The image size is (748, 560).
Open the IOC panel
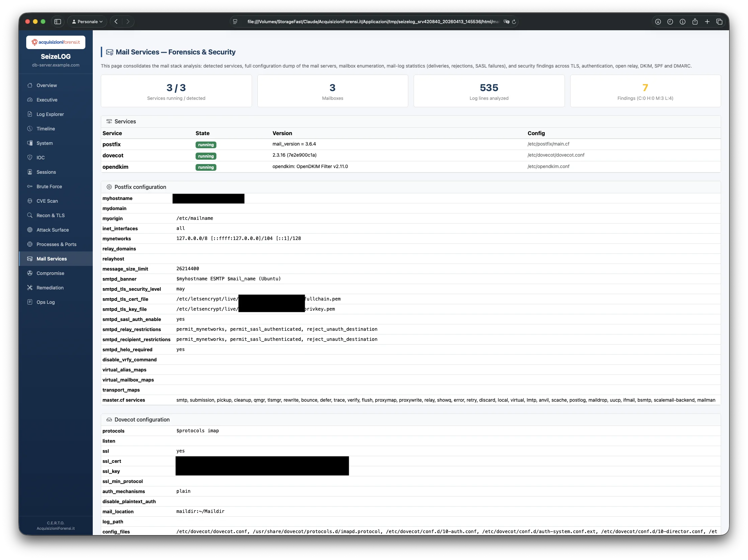pyautogui.click(x=41, y=157)
